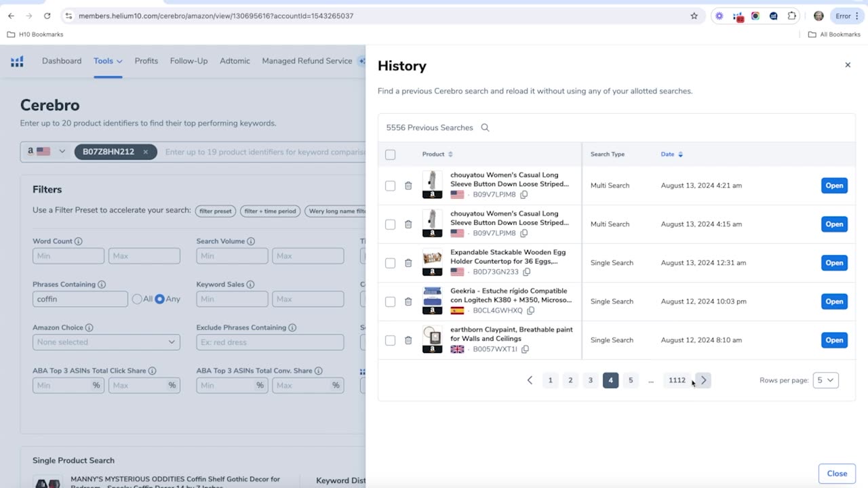Close the History panel with X icon
The image size is (868, 488).
tap(848, 65)
